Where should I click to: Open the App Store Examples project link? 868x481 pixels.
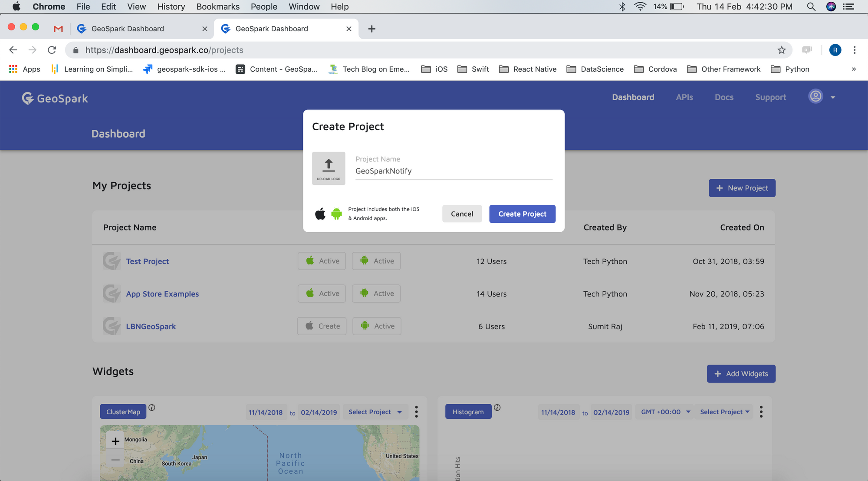[162, 294]
